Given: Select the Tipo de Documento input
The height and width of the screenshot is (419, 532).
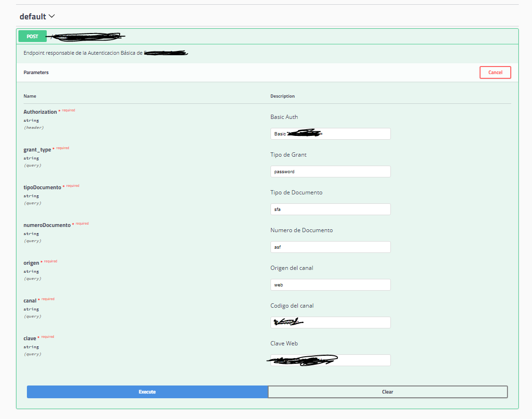Looking at the screenshot, I should pos(330,209).
